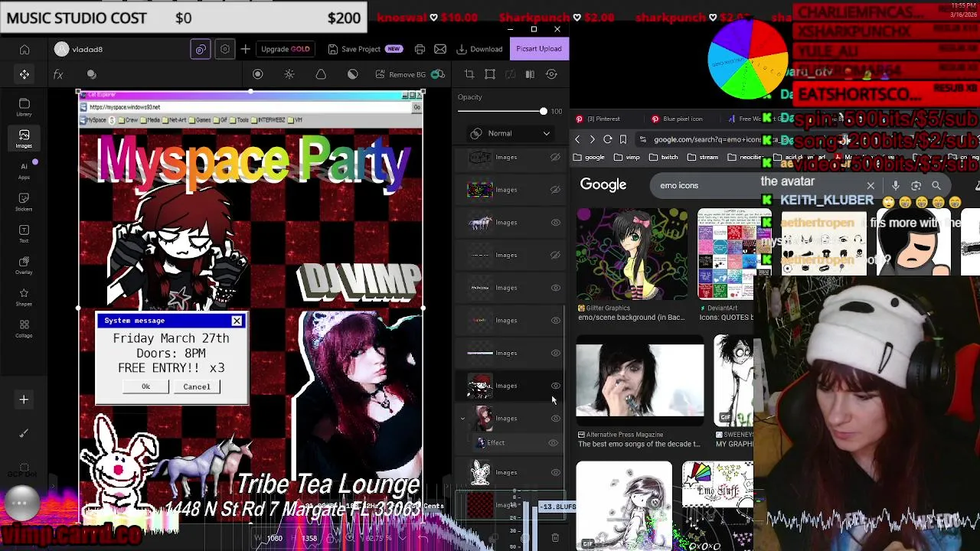This screenshot has height=551, width=980.
Task: Bookmark the page with bookmark icon
Action: pos(623,139)
